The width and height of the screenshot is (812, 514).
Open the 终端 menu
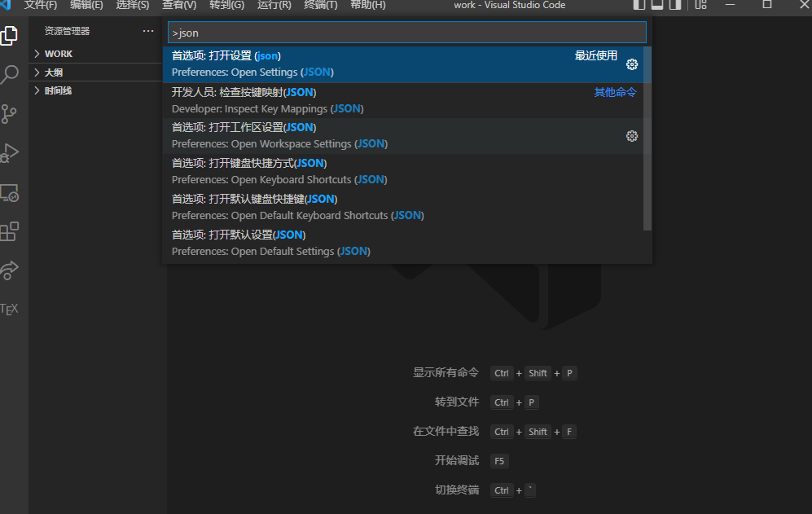click(x=320, y=6)
